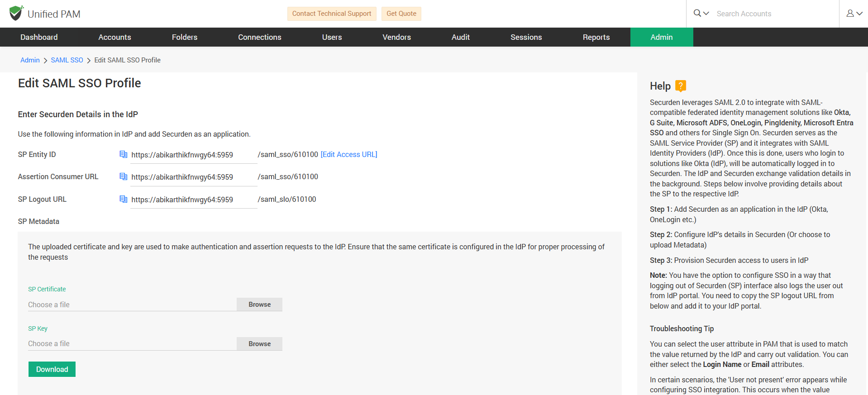868x395 pixels.
Task: Copy the SP Entity ID URL
Action: pos(123,155)
